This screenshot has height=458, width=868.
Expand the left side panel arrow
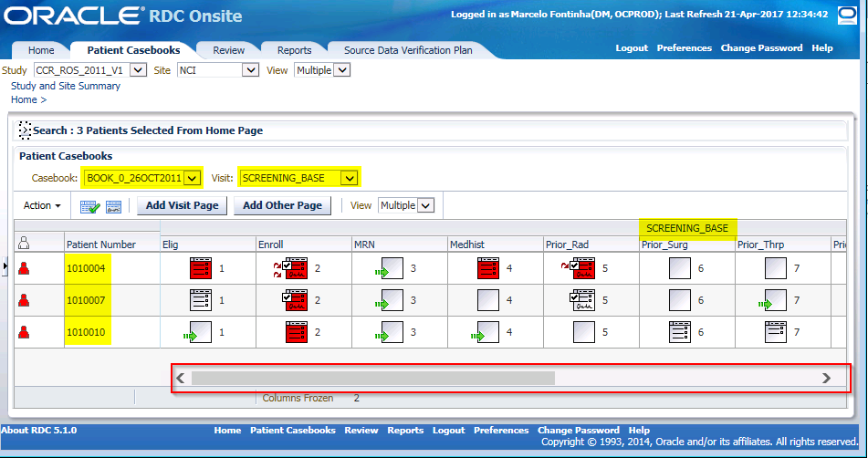5,266
